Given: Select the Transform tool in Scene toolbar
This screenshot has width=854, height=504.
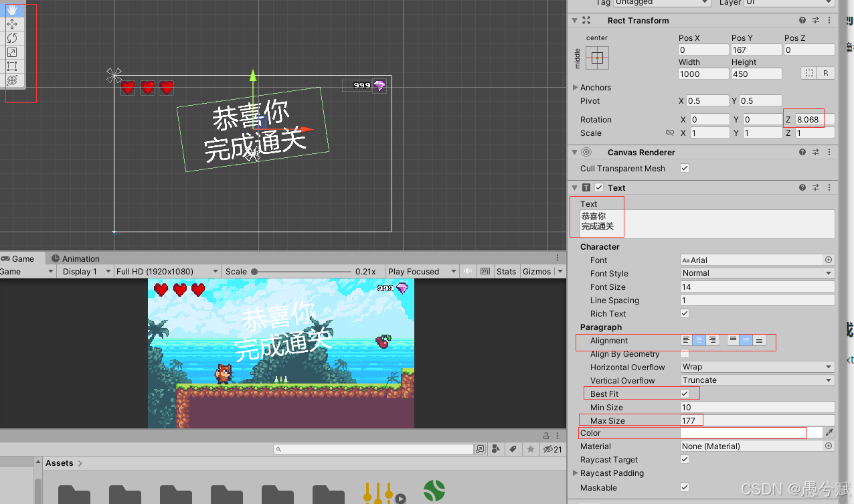Looking at the screenshot, I should [12, 80].
